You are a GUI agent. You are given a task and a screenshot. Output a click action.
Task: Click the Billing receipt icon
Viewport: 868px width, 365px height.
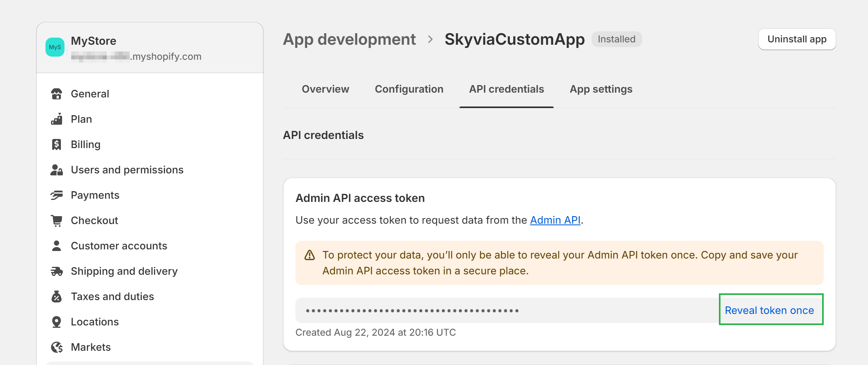(x=57, y=144)
